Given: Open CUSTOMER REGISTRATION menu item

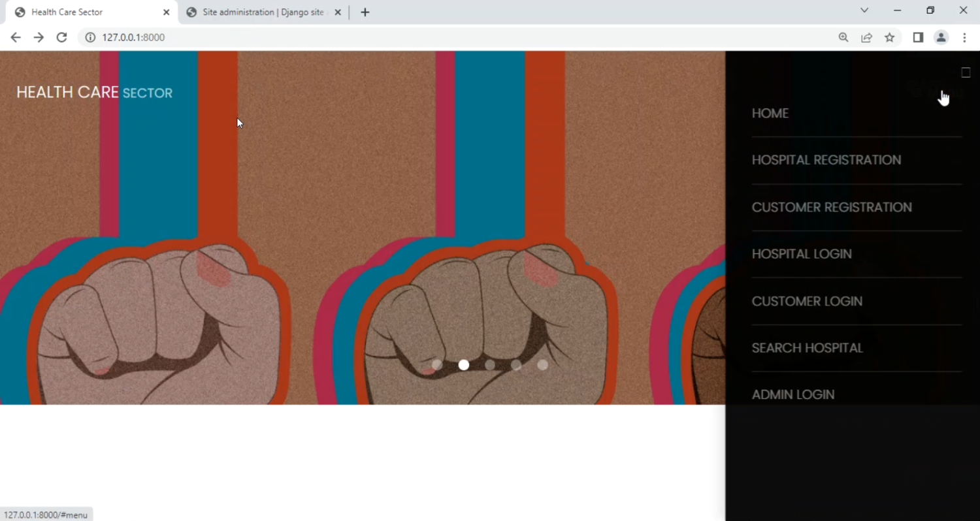Looking at the screenshot, I should click(832, 207).
